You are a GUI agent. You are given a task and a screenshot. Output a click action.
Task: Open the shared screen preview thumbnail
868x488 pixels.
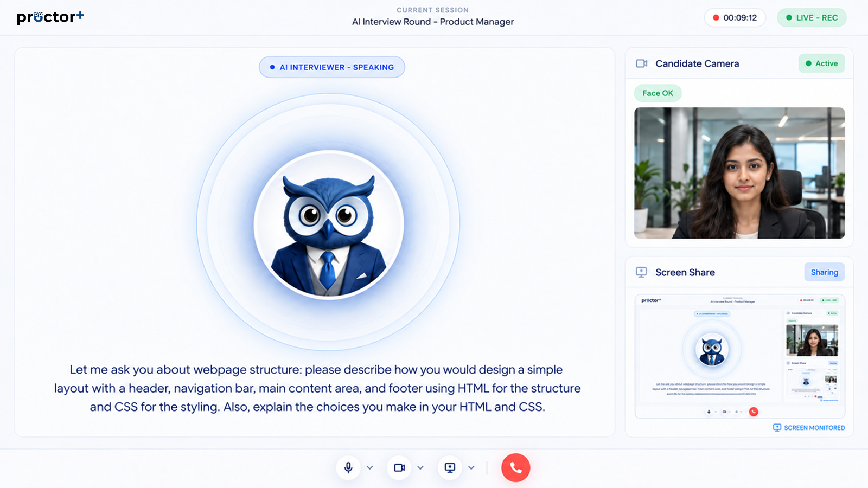(x=739, y=356)
